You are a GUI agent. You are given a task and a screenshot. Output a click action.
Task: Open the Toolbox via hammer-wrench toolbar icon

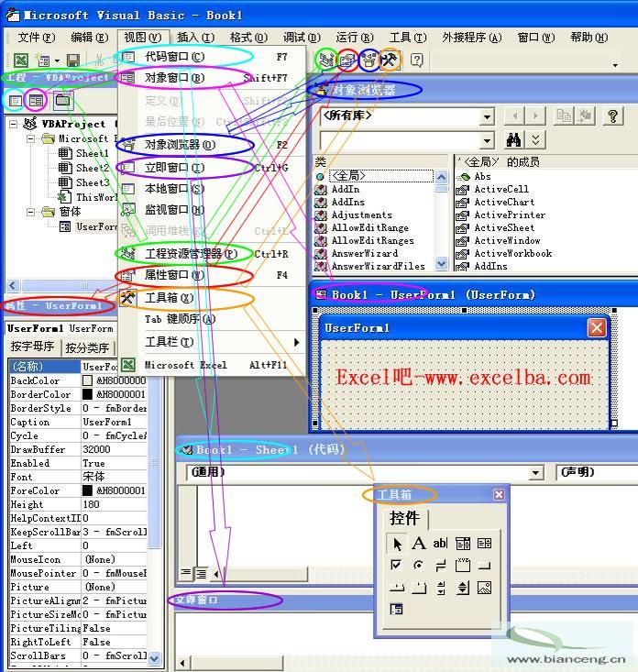390,61
